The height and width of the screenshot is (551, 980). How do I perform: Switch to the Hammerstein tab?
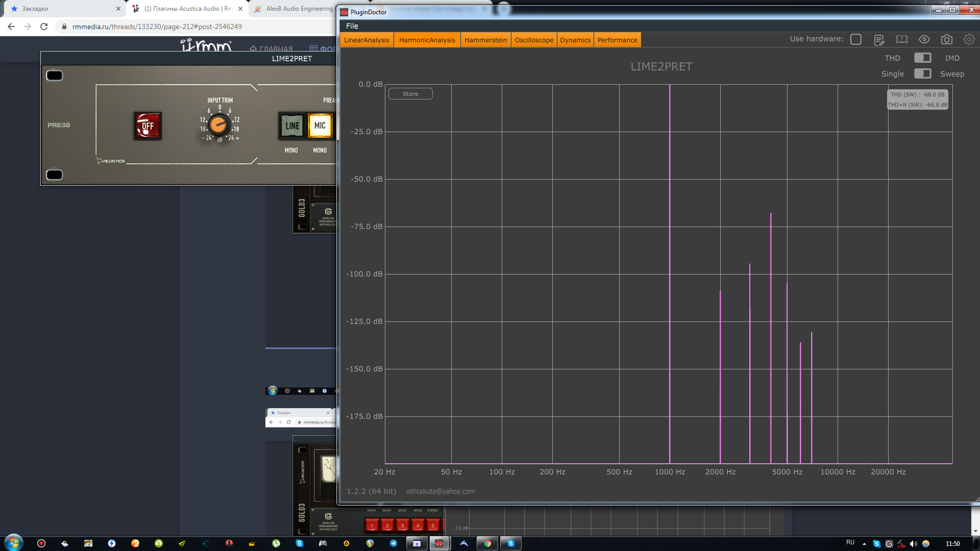[485, 40]
